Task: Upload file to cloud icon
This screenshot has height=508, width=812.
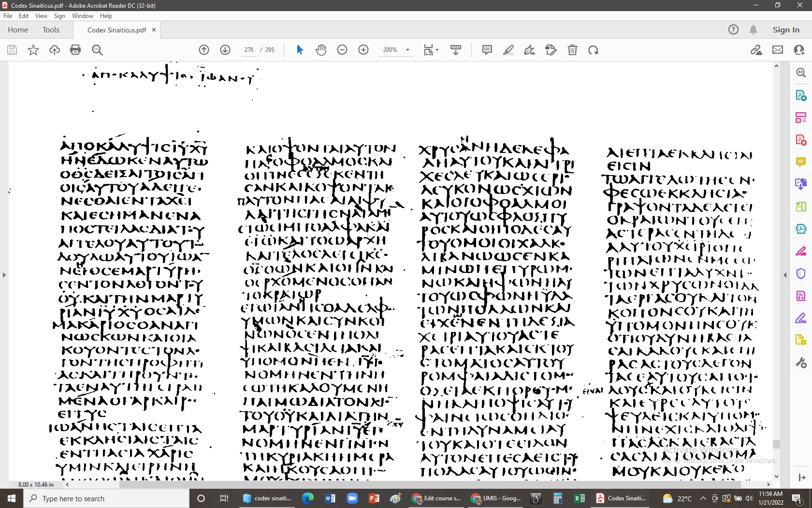Action: pos(55,50)
